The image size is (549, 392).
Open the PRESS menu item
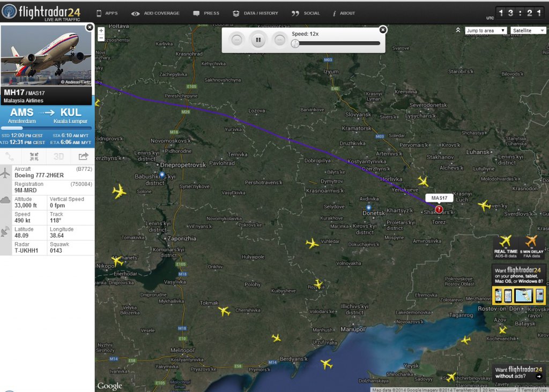click(x=206, y=13)
